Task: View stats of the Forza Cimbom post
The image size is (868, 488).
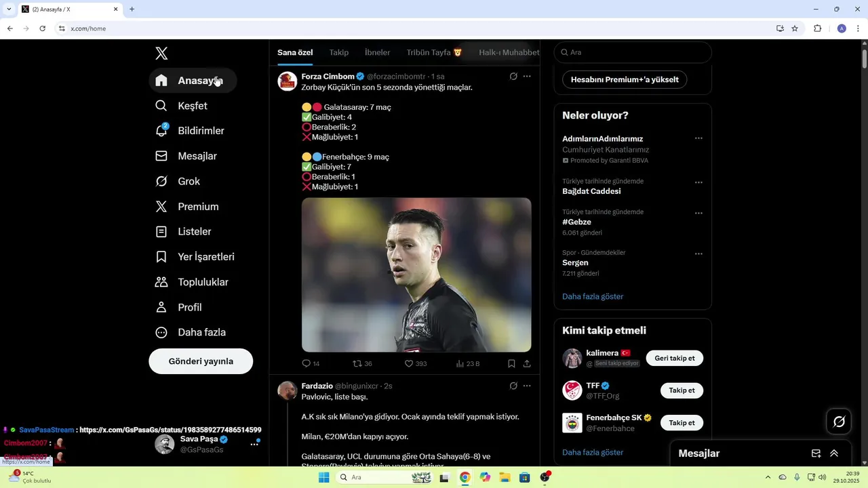Action: 468,364
